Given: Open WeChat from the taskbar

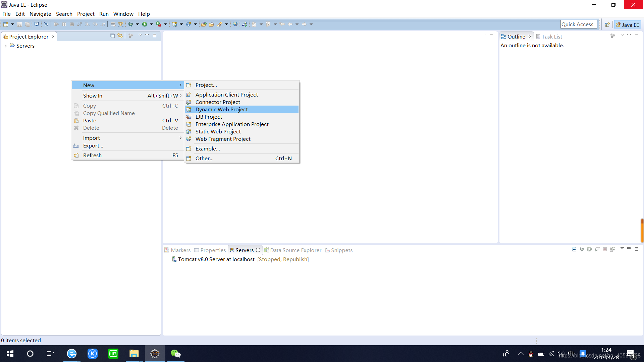Looking at the screenshot, I should coord(175,354).
